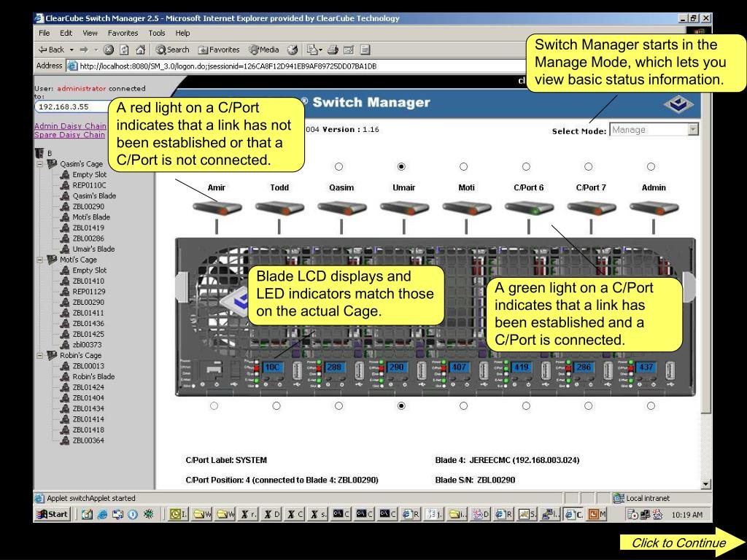
Task: Click the Forward arrow in the toolbar
Action: pyautogui.click(x=84, y=50)
